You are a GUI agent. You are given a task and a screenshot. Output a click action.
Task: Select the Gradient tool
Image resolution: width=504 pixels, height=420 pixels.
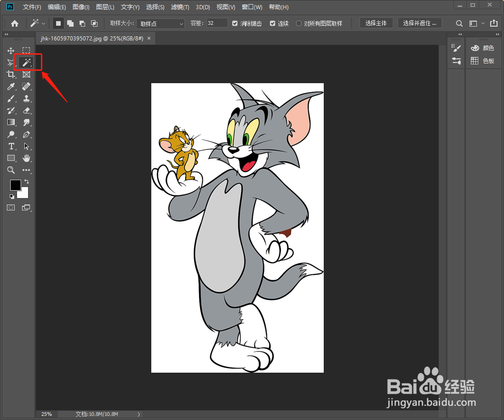pos(11,122)
